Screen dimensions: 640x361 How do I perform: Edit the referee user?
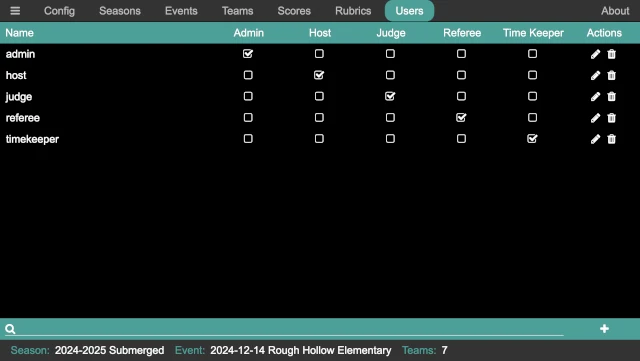(596, 118)
